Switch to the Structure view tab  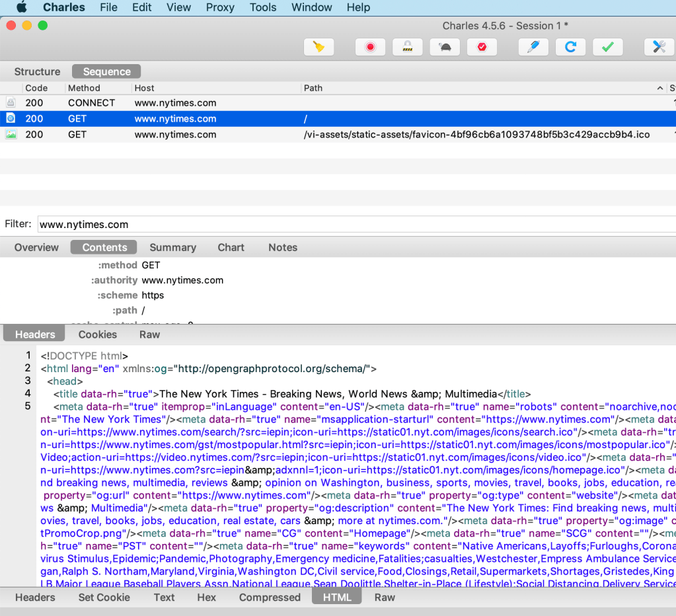tap(37, 71)
